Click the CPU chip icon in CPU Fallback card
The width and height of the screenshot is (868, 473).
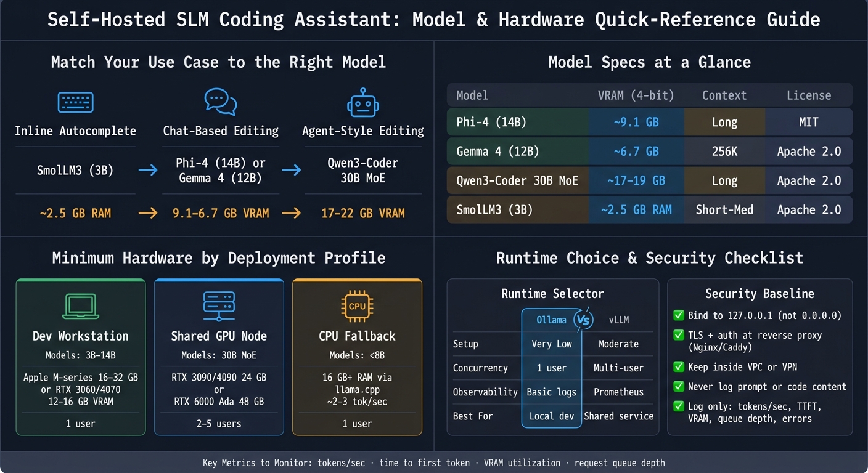(357, 306)
